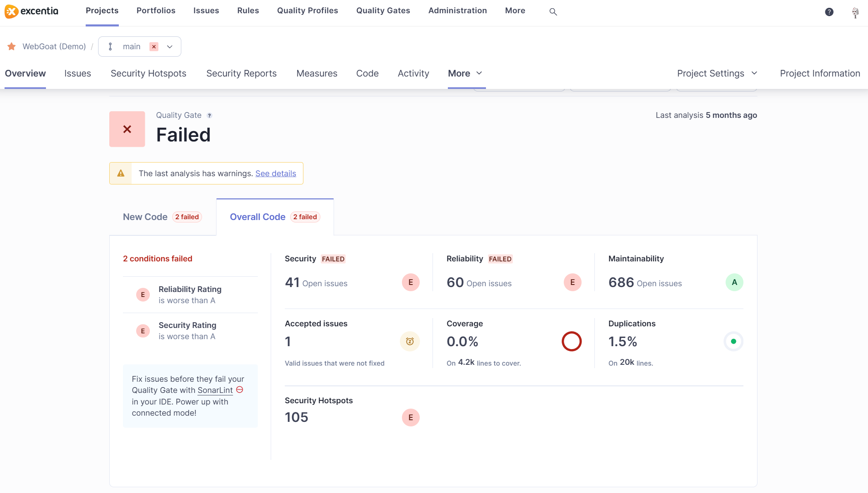
Task: Click the Quality Gate help tooltip icon
Action: pos(209,116)
